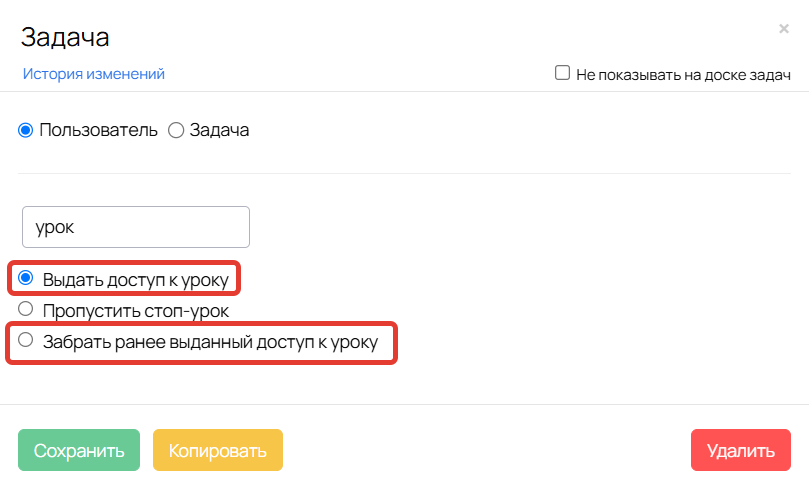Click the search field containing урок
Image resolution: width=809 pixels, height=492 pixels.
click(x=136, y=227)
